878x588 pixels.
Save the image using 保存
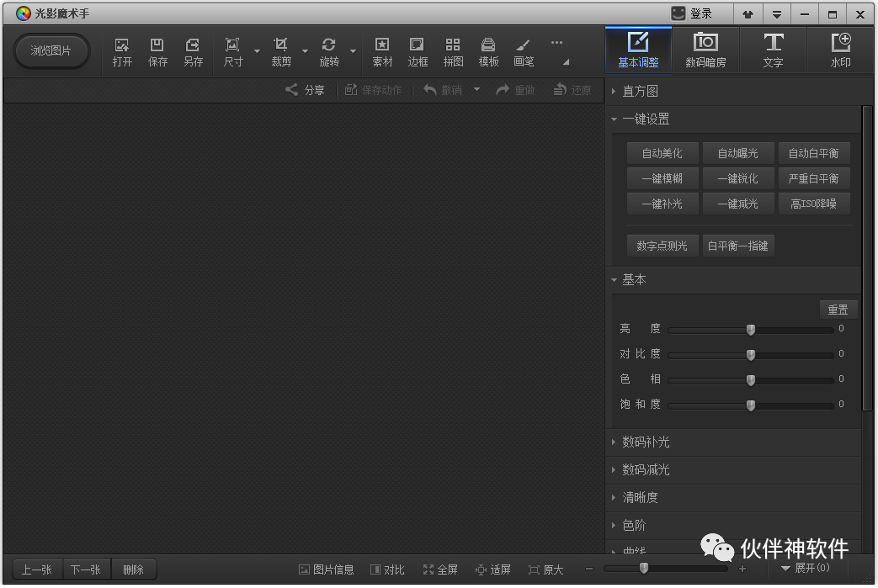(x=157, y=53)
